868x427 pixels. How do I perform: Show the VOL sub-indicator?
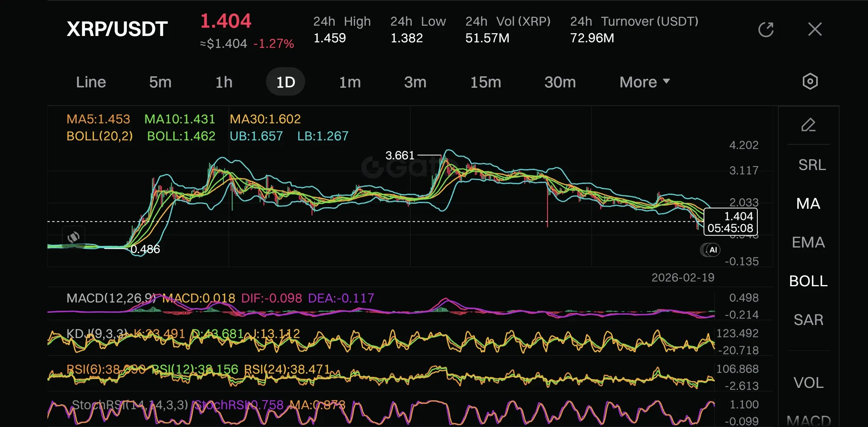click(x=808, y=383)
